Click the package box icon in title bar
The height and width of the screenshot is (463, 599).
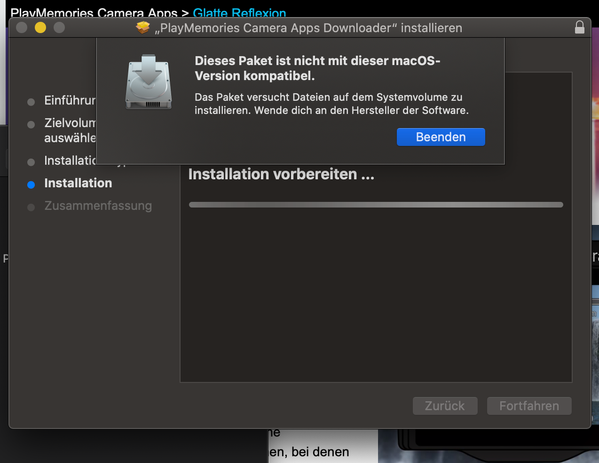143,28
